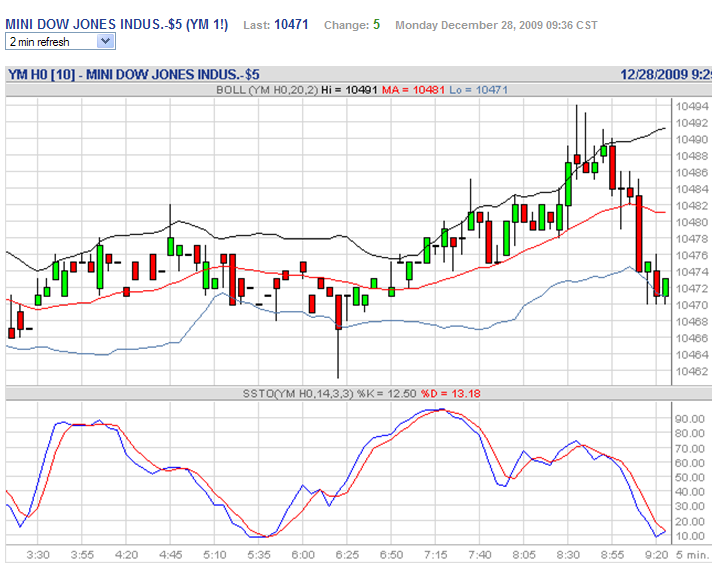Click the 30.00 stochastic axis label
The width and height of the screenshot is (713, 574).
tap(690, 506)
